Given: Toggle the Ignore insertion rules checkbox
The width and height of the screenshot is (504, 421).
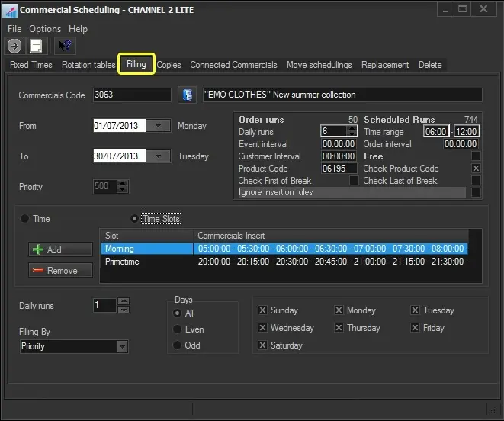Looking at the screenshot, I should [x=476, y=193].
